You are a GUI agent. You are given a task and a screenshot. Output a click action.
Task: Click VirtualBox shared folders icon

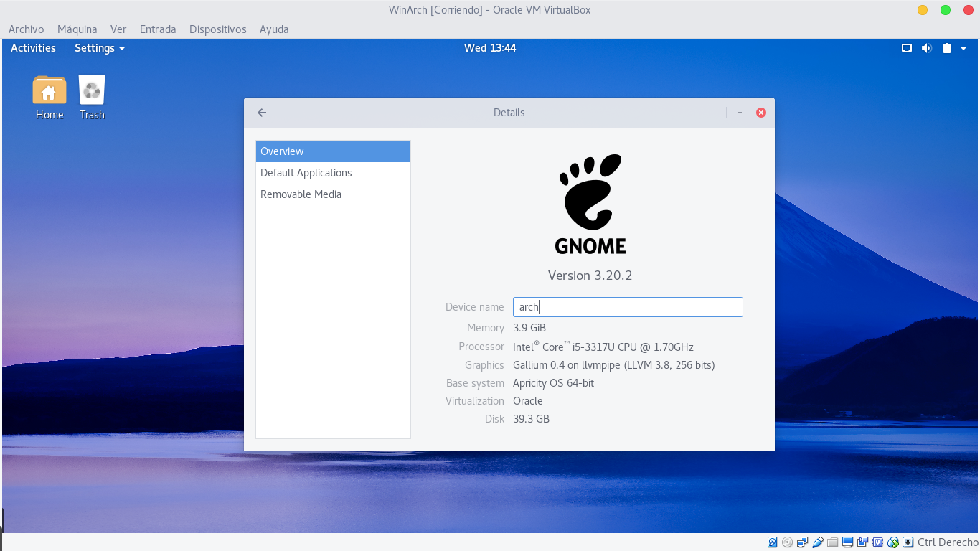pos(833,542)
